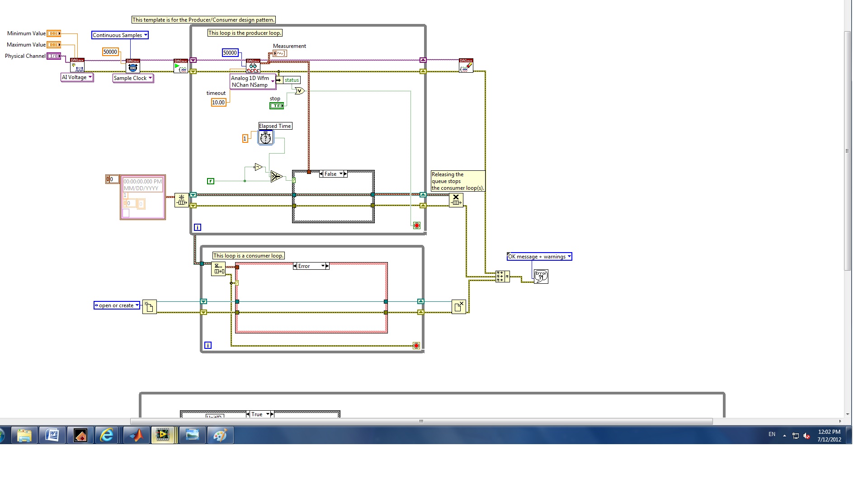Open Windows Explorer from the taskbar

24,435
